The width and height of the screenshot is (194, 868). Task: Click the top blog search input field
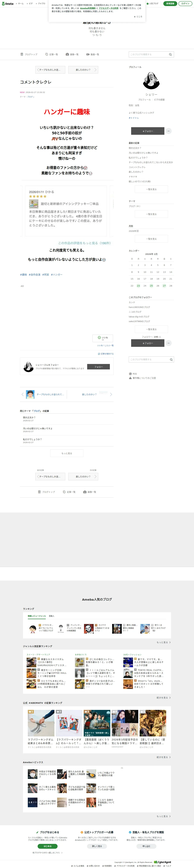tap(148, 54)
